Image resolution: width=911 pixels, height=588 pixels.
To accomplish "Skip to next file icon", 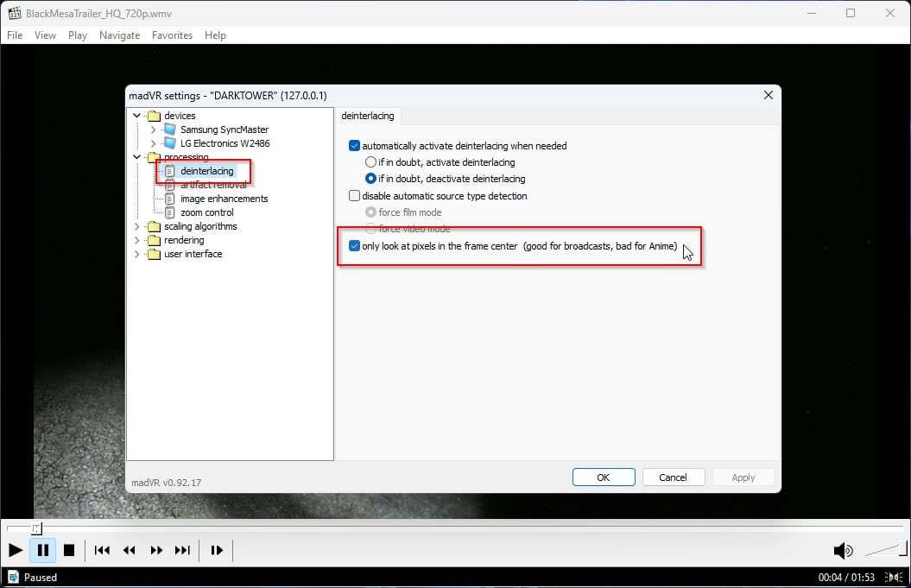I will click(x=182, y=550).
